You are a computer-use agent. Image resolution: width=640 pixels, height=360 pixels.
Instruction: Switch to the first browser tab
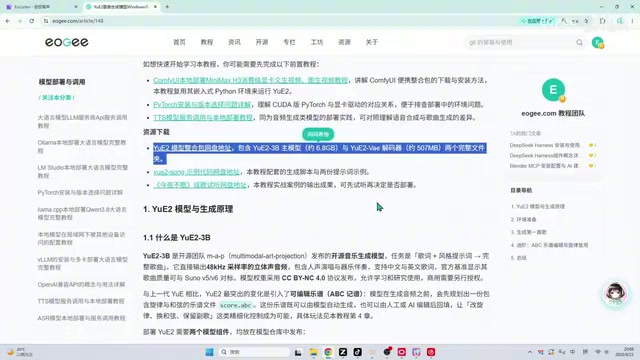pos(41,7)
